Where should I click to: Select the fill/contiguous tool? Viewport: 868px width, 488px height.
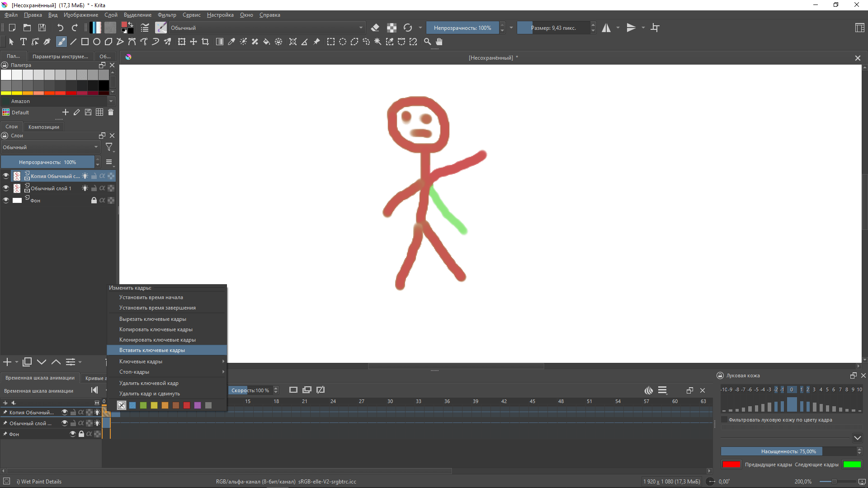point(267,42)
